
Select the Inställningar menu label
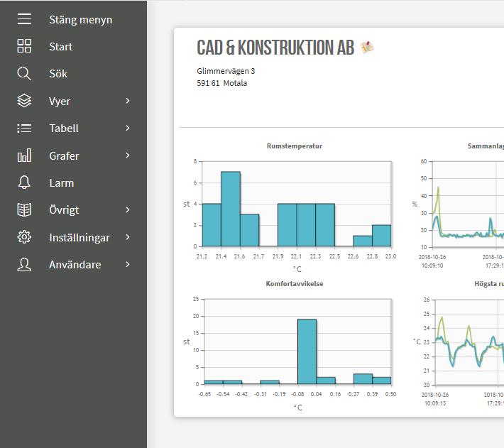[x=80, y=238]
